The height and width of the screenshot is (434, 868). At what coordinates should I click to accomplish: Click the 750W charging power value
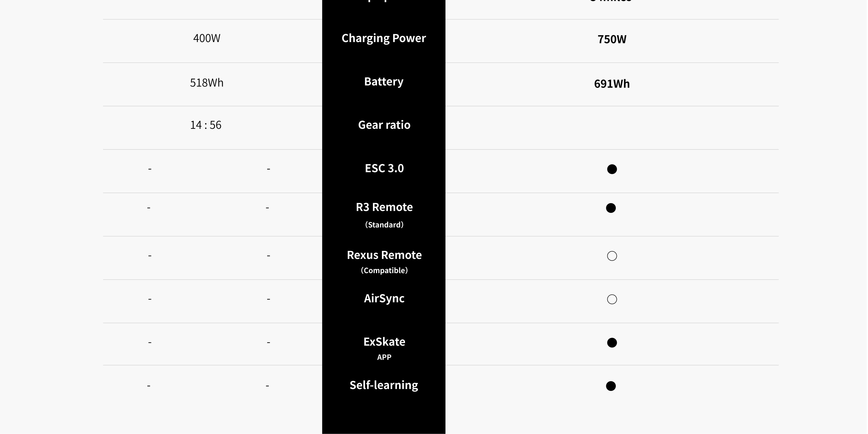point(612,39)
